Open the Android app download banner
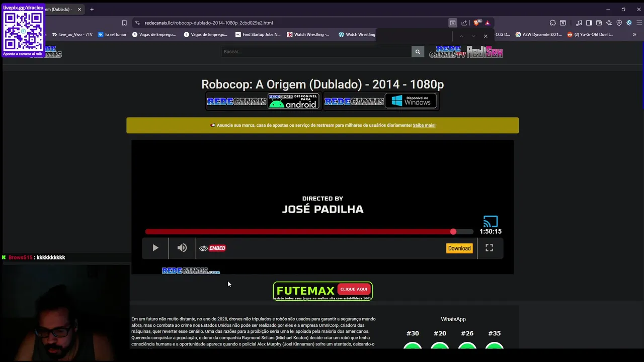Screen dimensions: 644x362 263,101
